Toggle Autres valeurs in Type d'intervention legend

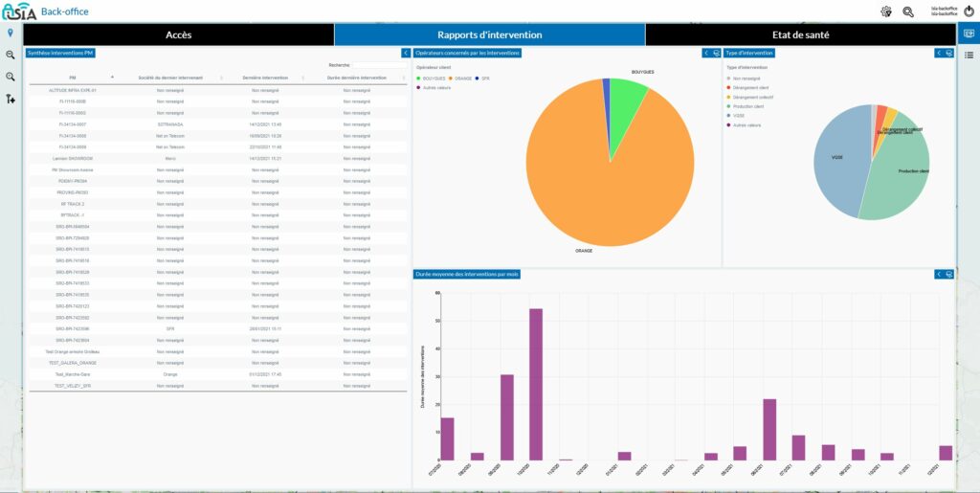coord(743,125)
